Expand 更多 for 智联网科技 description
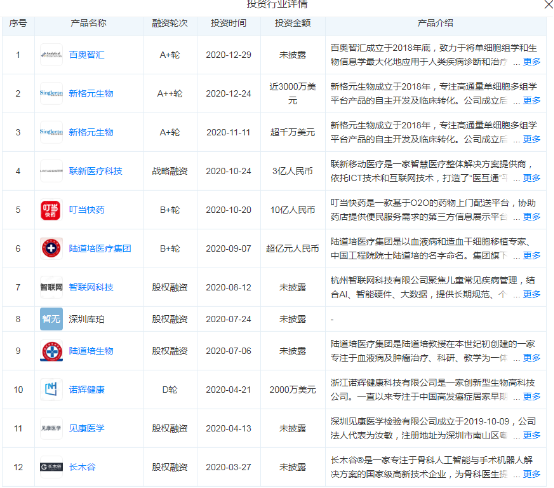The width and height of the screenshot is (554, 488). pos(532,294)
